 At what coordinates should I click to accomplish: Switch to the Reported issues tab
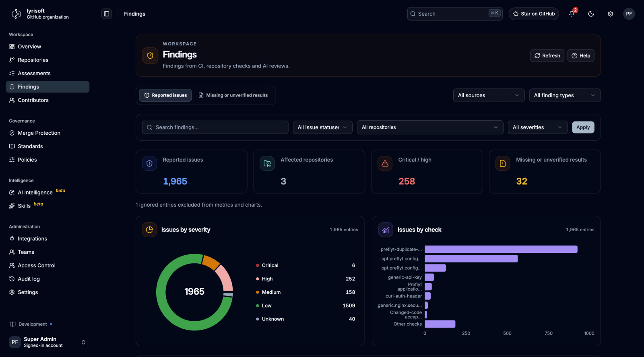[x=165, y=95]
